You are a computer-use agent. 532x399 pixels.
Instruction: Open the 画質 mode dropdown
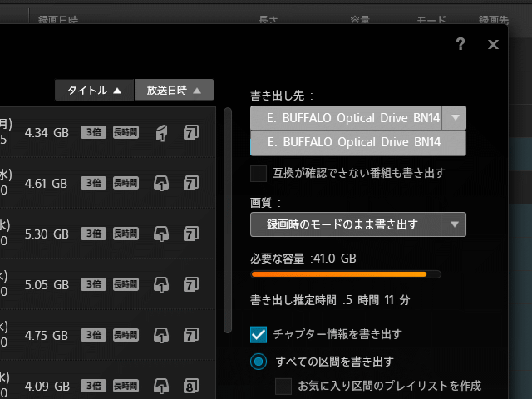coord(358,224)
